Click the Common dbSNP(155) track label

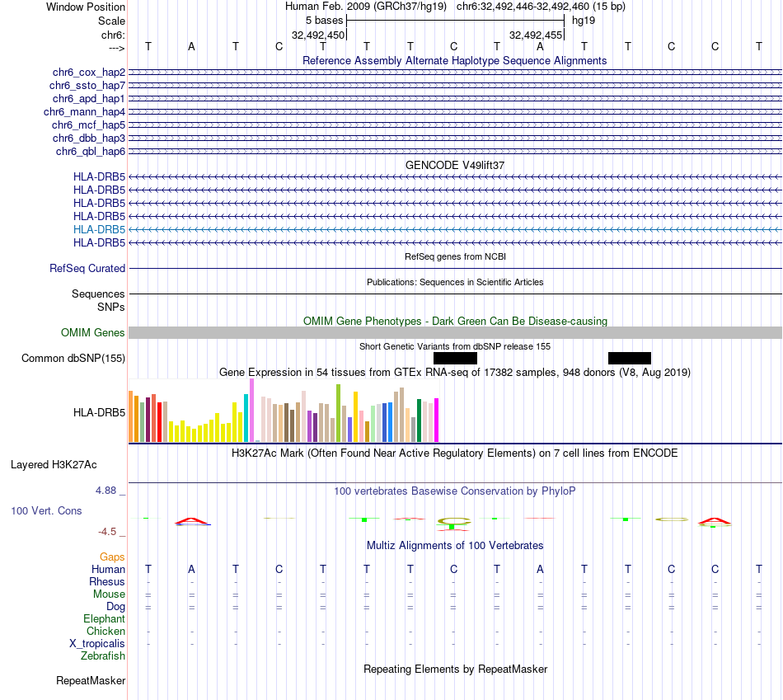73,358
